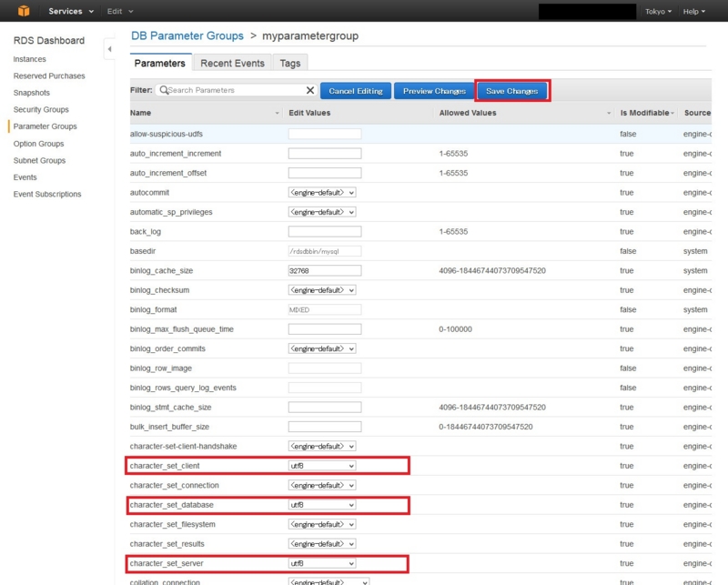Open the Help menu
The height and width of the screenshot is (585, 728).
[x=693, y=12]
